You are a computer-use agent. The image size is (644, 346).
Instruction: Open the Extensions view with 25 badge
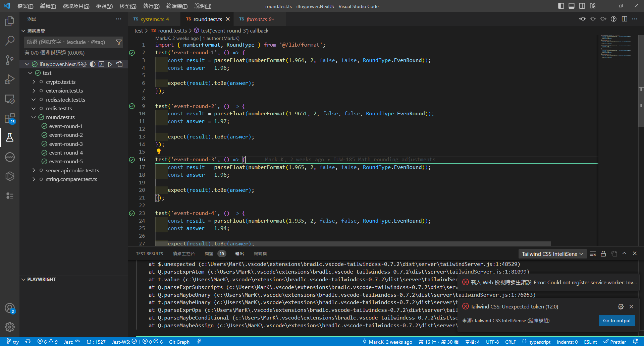(10, 118)
